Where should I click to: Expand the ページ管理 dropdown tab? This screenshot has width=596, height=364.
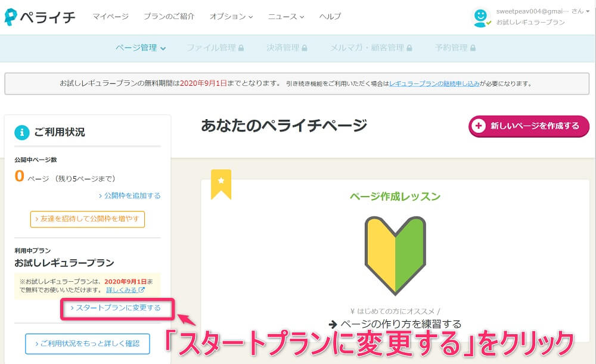tap(141, 48)
